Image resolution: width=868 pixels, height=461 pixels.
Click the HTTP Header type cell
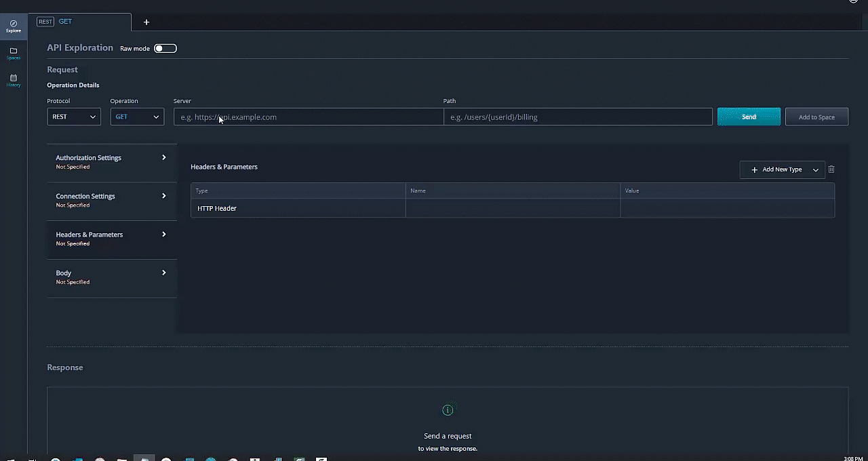click(298, 208)
